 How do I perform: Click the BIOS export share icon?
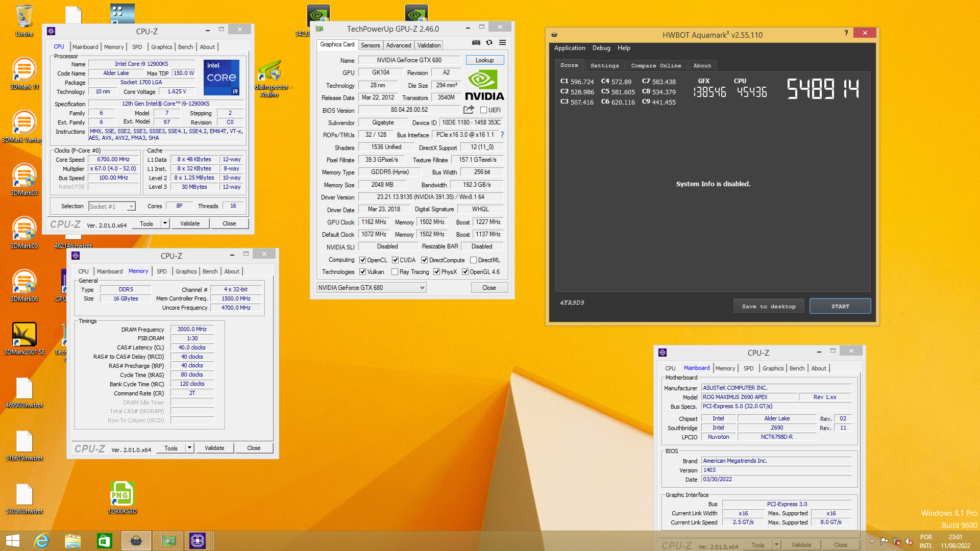tap(469, 110)
